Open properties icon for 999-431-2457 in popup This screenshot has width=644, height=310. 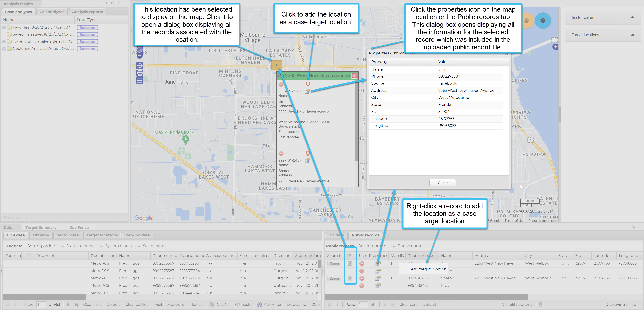[x=307, y=161]
